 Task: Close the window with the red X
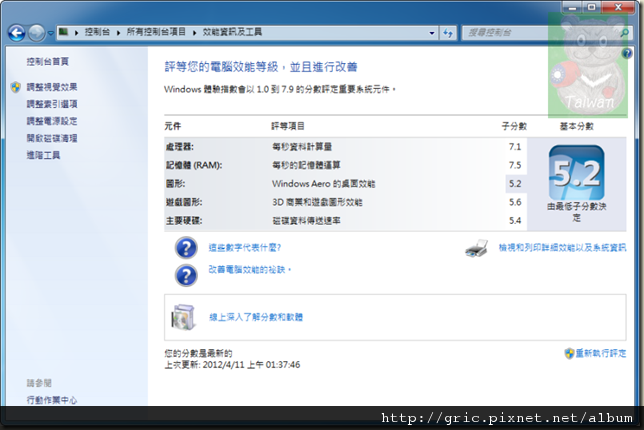619,7
